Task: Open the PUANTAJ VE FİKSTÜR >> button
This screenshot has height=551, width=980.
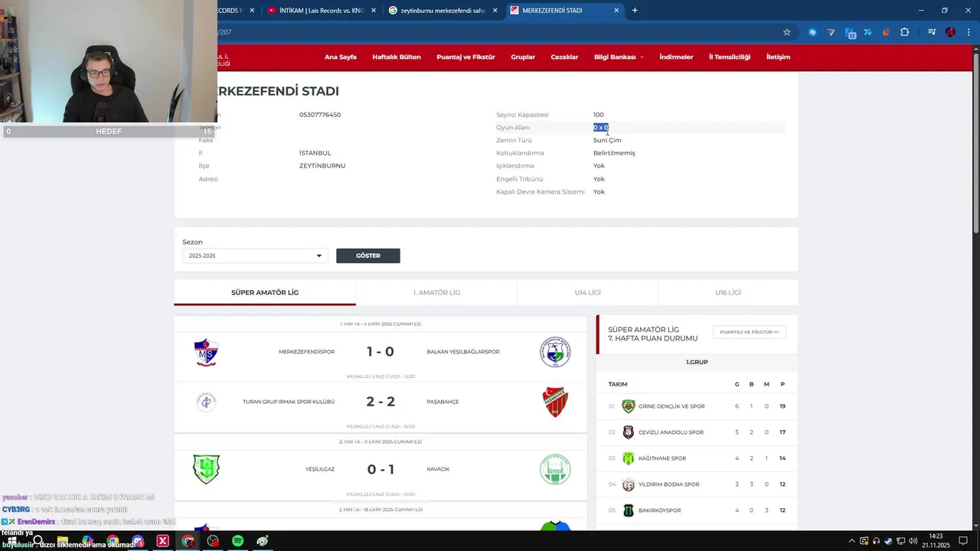Action: [x=749, y=332]
